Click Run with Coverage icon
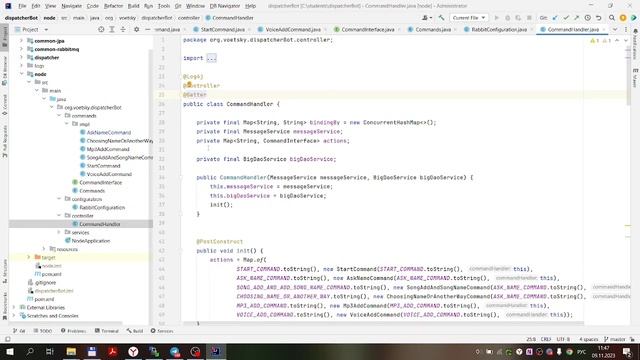Screen dimensions: 640x360 (518, 18)
